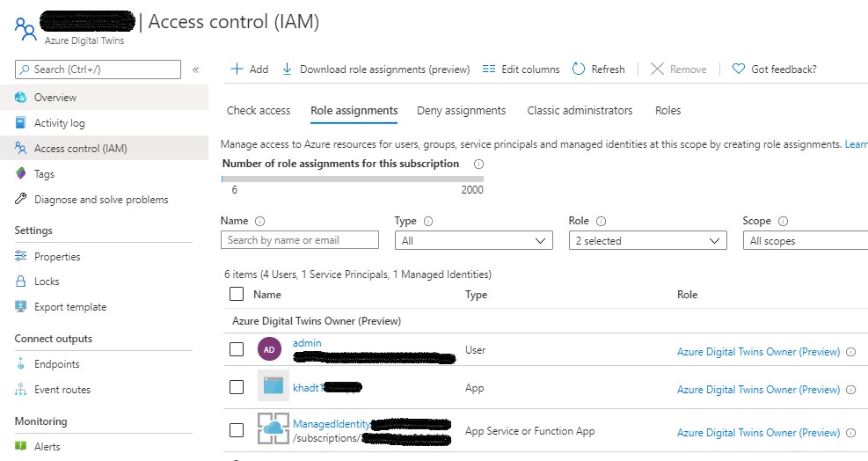Open the Role dropdown showing 2 selected
This screenshot has width=868, height=461.
[647, 240]
